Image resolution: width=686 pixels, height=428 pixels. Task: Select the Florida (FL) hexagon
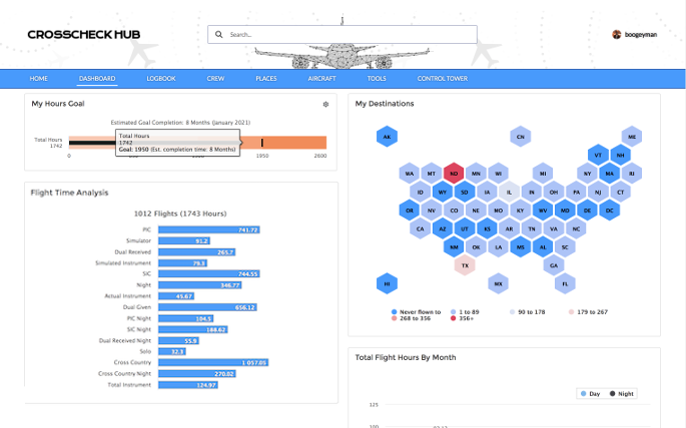(x=565, y=284)
